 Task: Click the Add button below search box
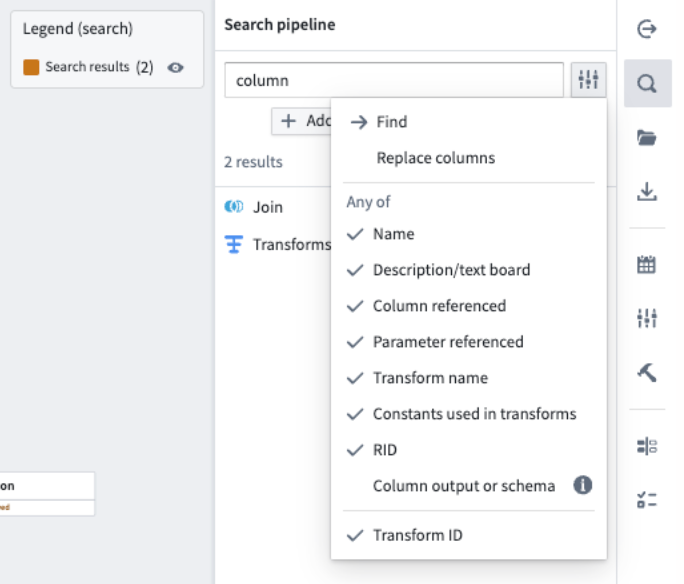[301, 121]
